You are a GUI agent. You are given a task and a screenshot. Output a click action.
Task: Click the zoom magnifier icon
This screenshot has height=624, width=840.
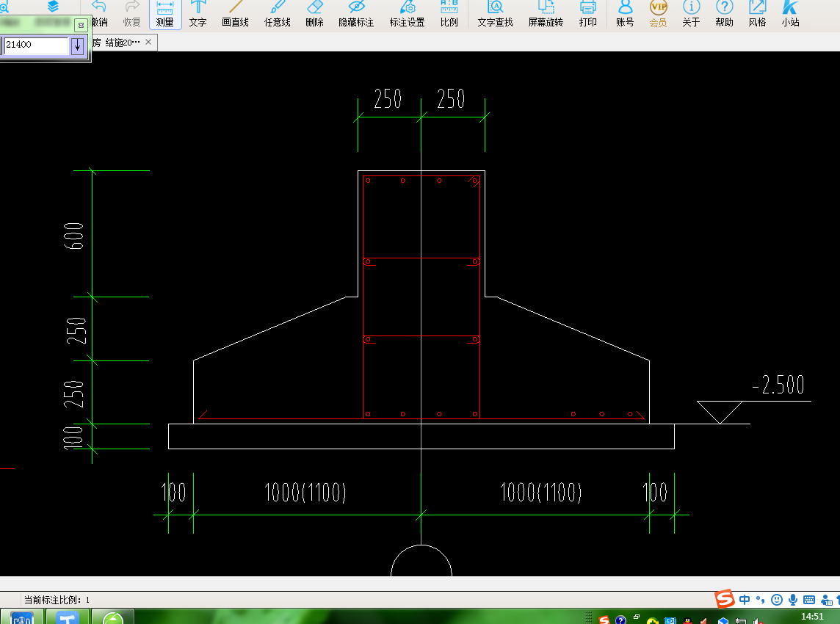(x=4, y=7)
